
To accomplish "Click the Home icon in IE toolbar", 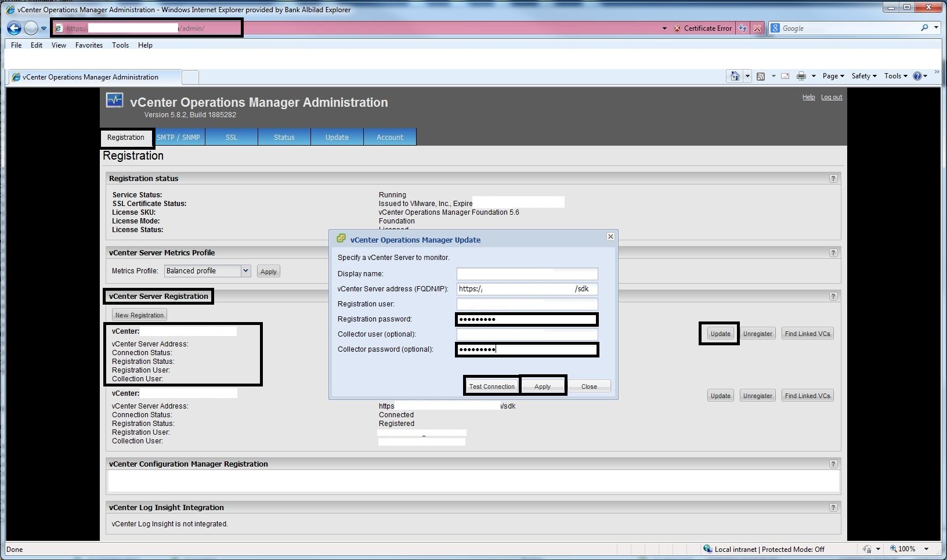I will (735, 76).
